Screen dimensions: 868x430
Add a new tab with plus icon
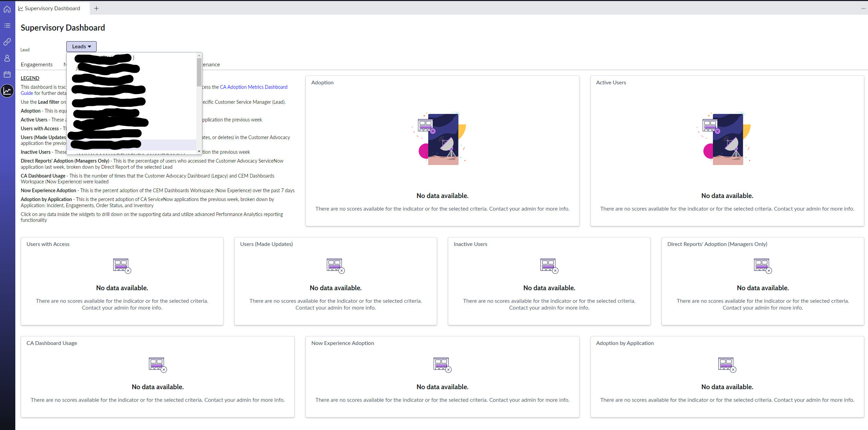[97, 9]
